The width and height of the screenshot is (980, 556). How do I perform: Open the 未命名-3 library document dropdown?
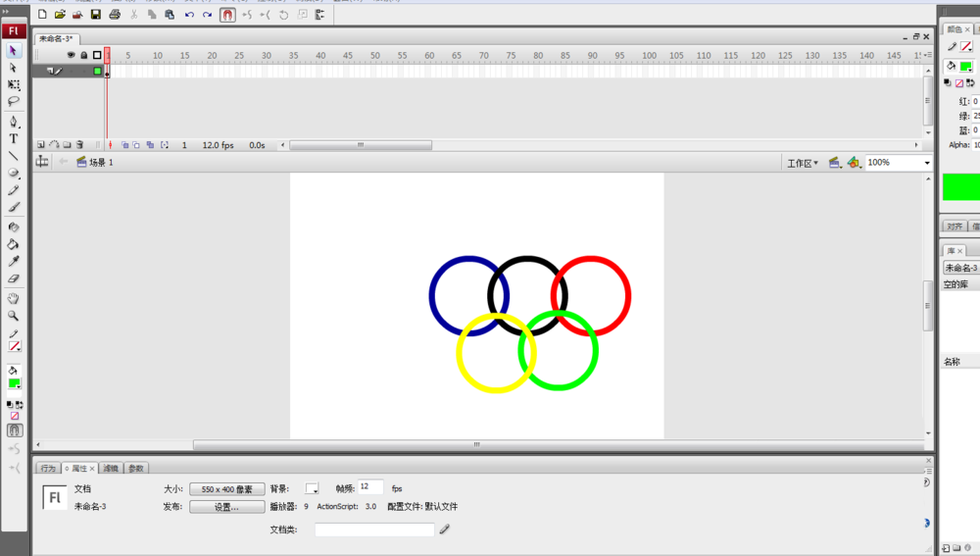pyautogui.click(x=961, y=268)
